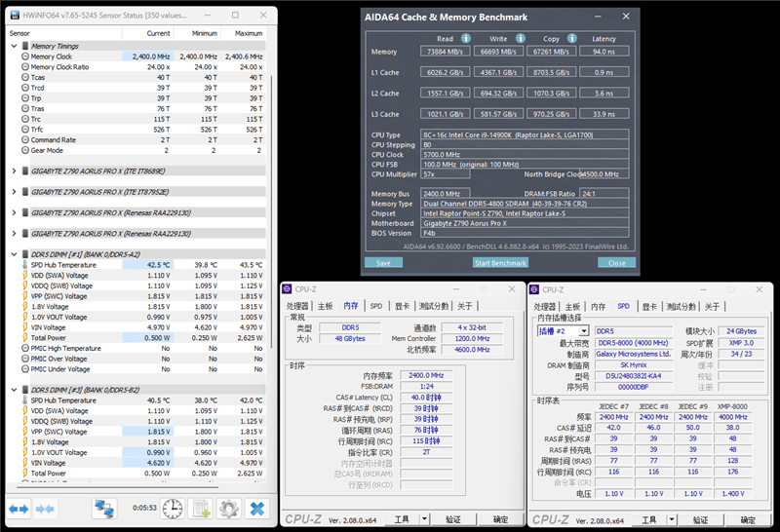Click VDD (SWA) Voltage bolt icon in DIMM #1
This screenshot has height=532, width=780.
tap(25, 275)
